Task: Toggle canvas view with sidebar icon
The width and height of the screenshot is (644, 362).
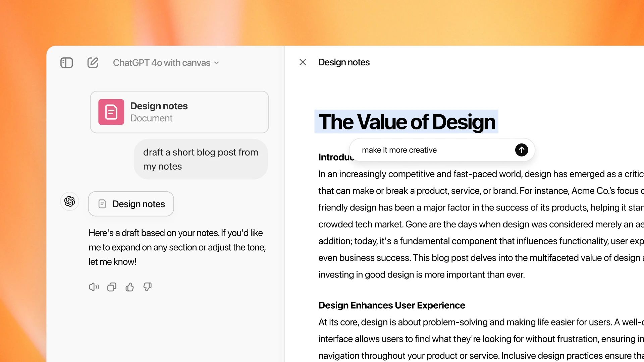Action: [x=67, y=62]
